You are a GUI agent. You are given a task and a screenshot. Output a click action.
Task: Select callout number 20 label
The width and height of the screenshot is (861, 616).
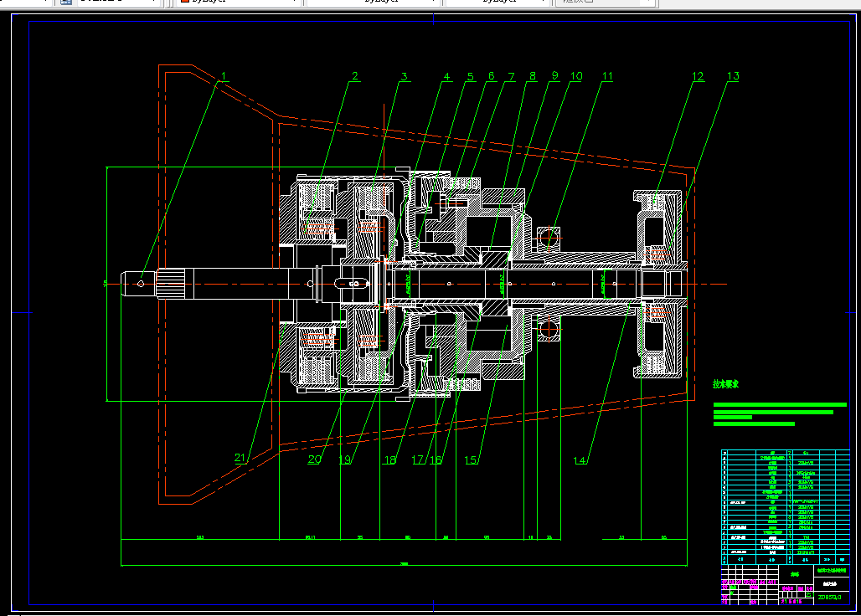[314, 459]
